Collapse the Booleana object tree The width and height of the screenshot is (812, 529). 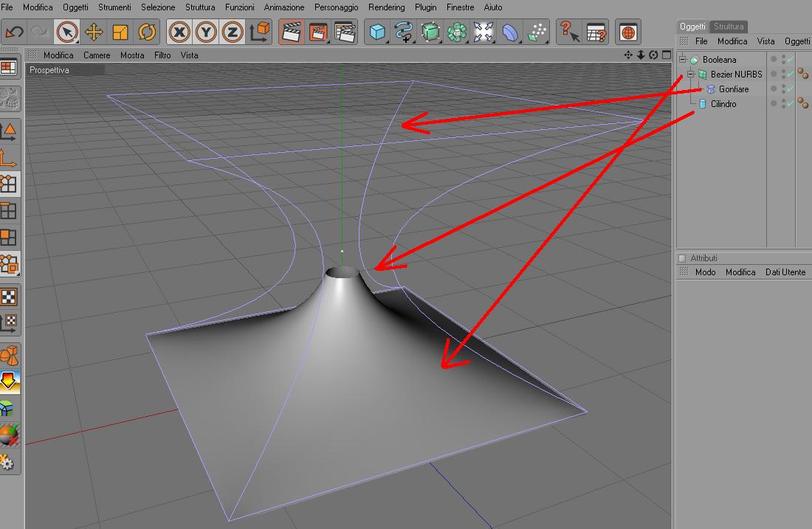683,60
